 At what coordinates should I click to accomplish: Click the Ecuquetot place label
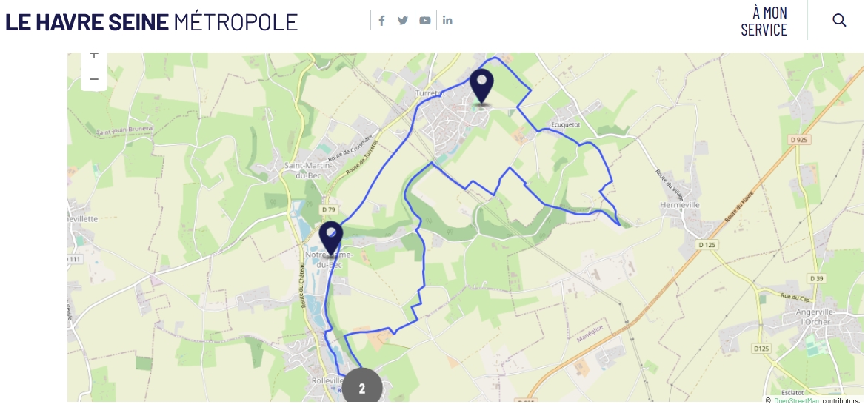coord(566,125)
